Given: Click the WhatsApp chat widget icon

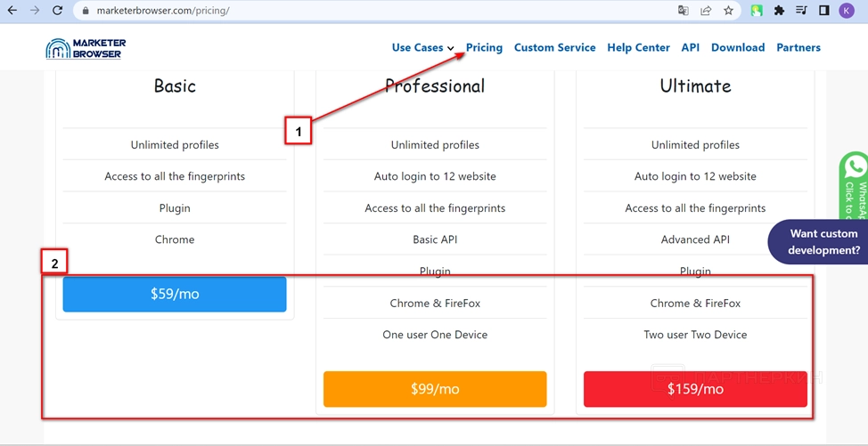Looking at the screenshot, I should click(856, 167).
